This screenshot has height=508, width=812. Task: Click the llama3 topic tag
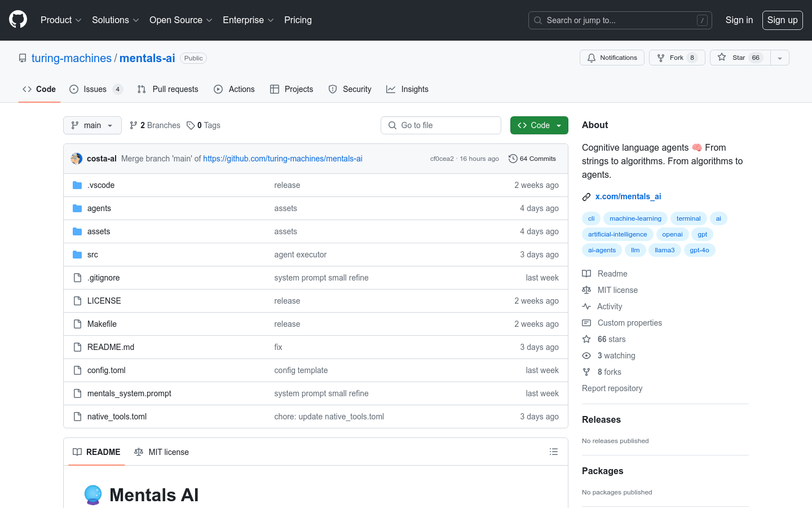click(665, 250)
